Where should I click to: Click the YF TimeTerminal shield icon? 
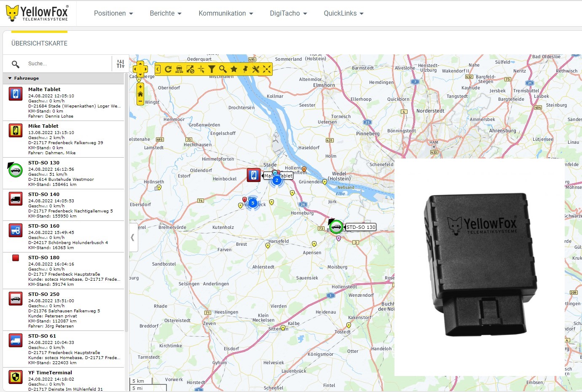click(x=16, y=377)
